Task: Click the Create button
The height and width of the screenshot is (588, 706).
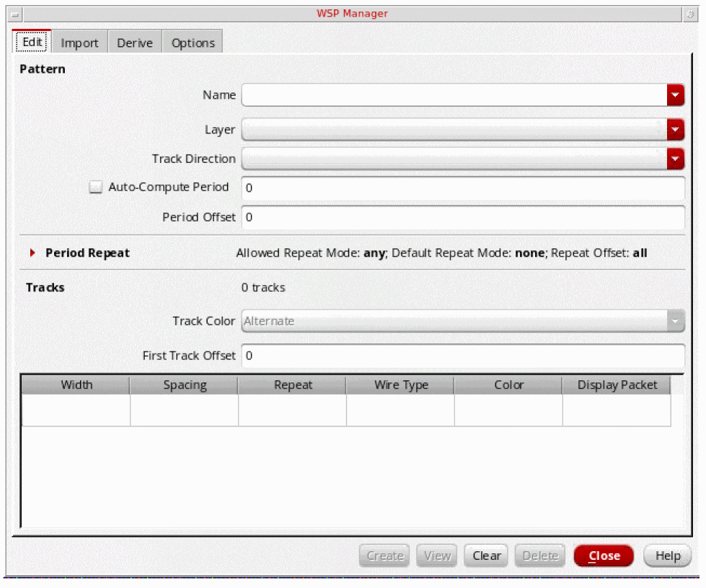Action: pyautogui.click(x=384, y=556)
